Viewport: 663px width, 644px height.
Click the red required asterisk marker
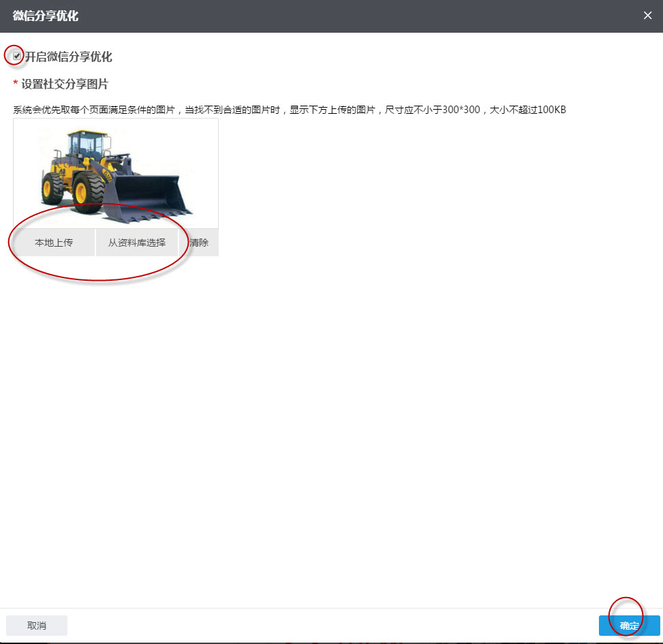(15, 85)
